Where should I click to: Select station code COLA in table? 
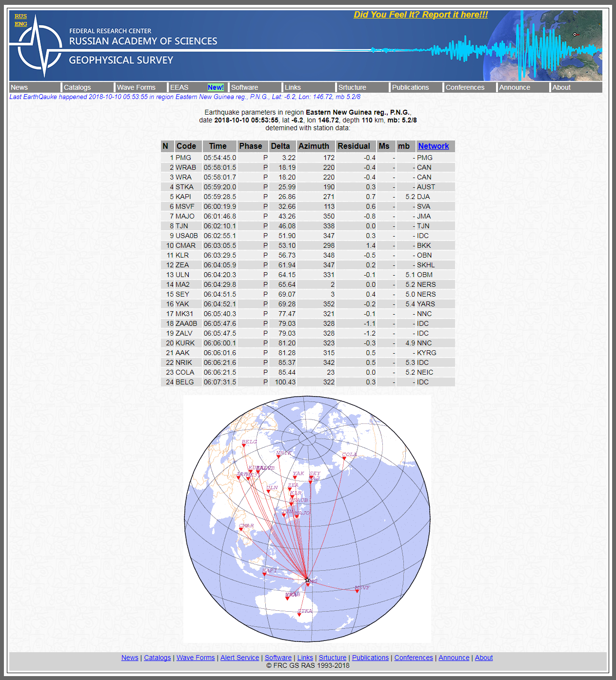[185, 372]
